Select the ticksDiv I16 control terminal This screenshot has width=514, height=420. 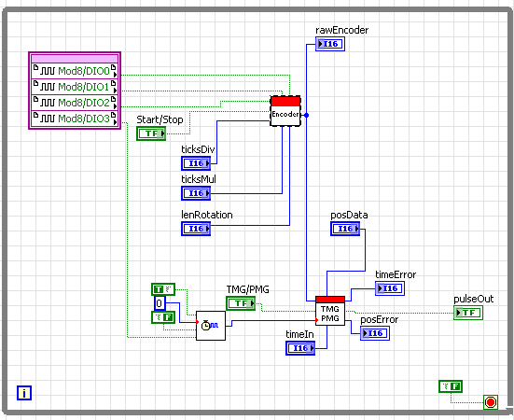point(196,163)
